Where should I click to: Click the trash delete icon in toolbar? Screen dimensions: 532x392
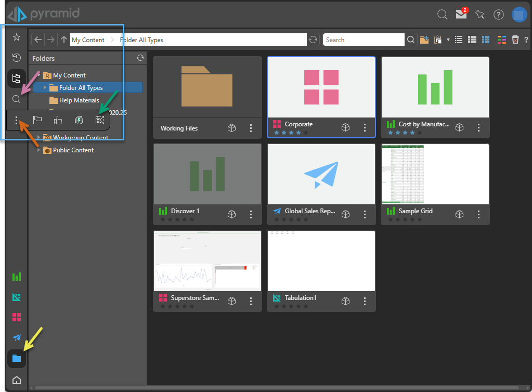(x=515, y=40)
